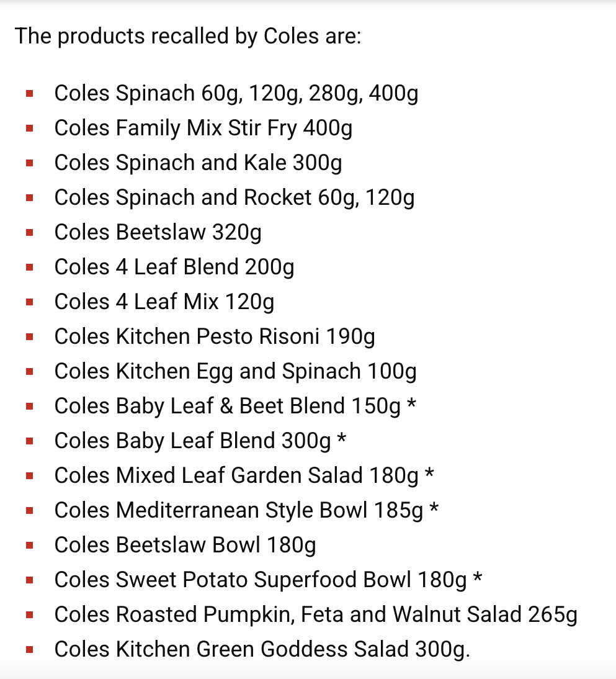Viewport: 616px width, 679px height.
Task: Select Coles Kitchen Green Goddess Salad 300g
Action: pos(262,650)
